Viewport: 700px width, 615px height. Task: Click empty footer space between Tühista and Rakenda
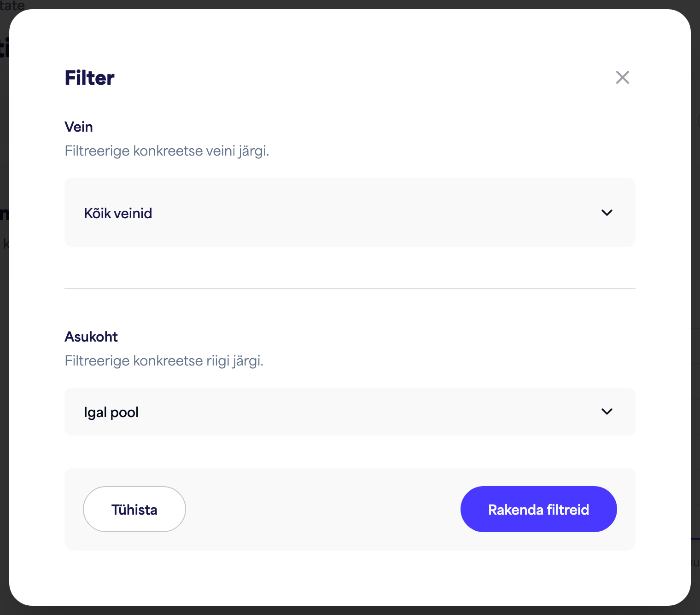coord(322,509)
